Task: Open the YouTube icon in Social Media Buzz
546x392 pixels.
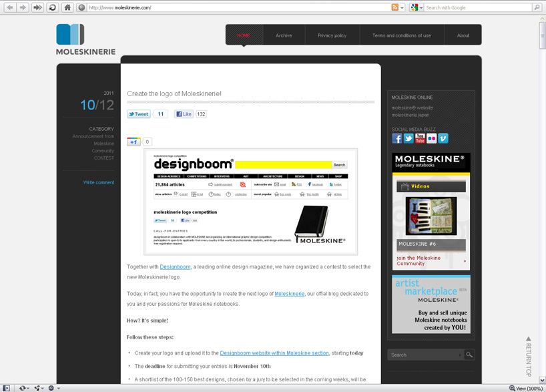Action: [x=420, y=138]
